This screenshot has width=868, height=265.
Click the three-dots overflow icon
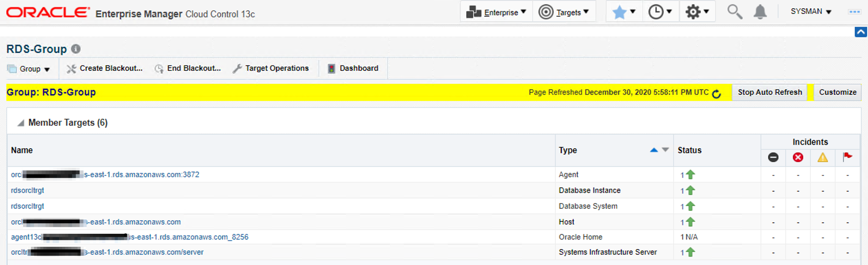pos(855,12)
